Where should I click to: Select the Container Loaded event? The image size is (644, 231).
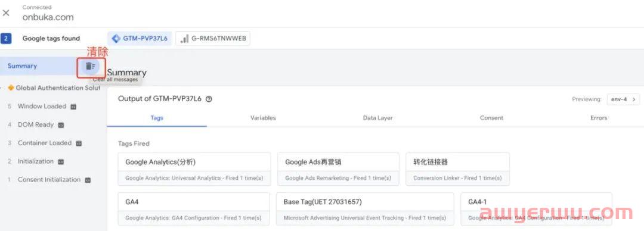pos(44,143)
